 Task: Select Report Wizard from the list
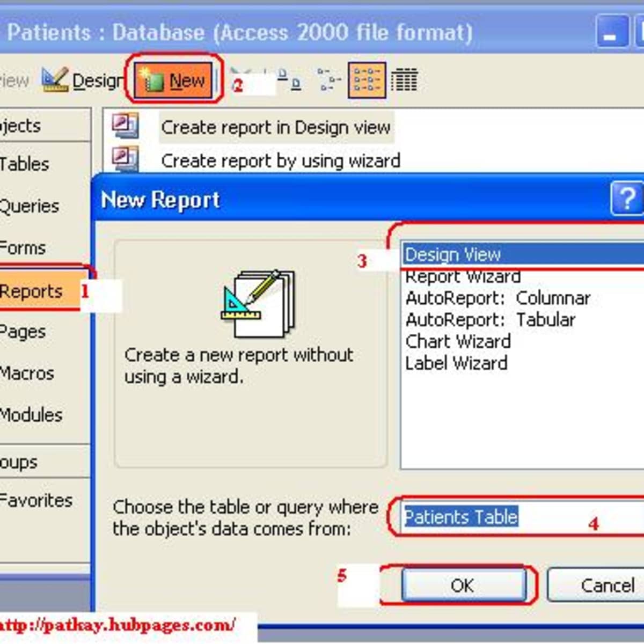(463, 276)
